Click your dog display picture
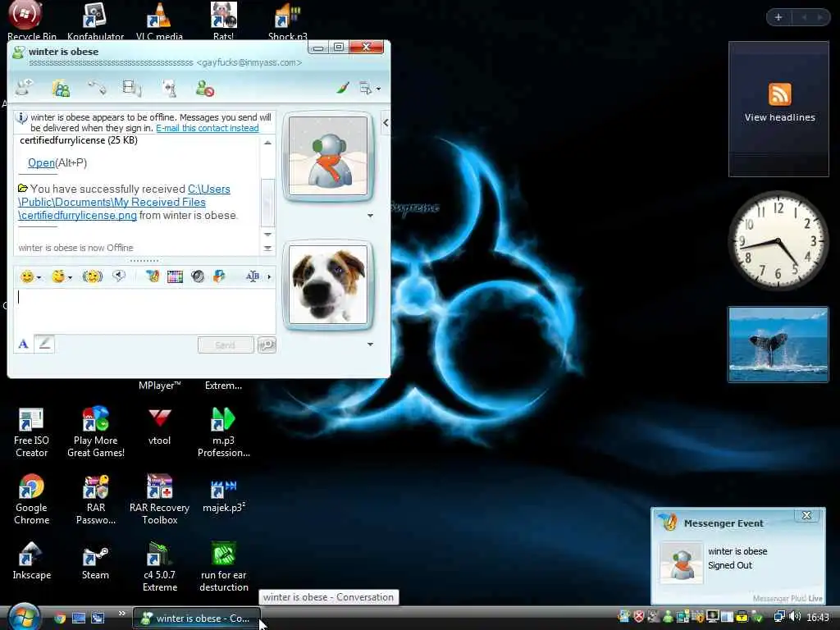840x630 pixels. (328, 285)
